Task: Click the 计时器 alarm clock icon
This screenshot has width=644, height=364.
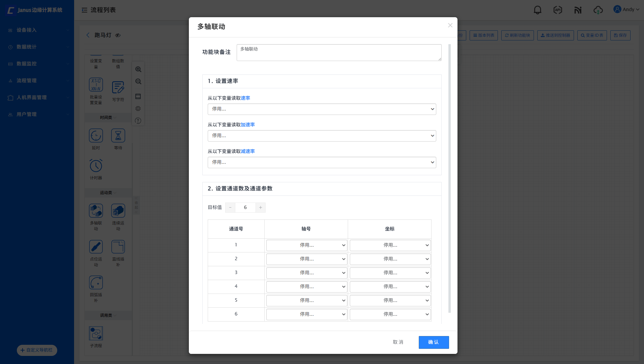Action: [x=96, y=166]
